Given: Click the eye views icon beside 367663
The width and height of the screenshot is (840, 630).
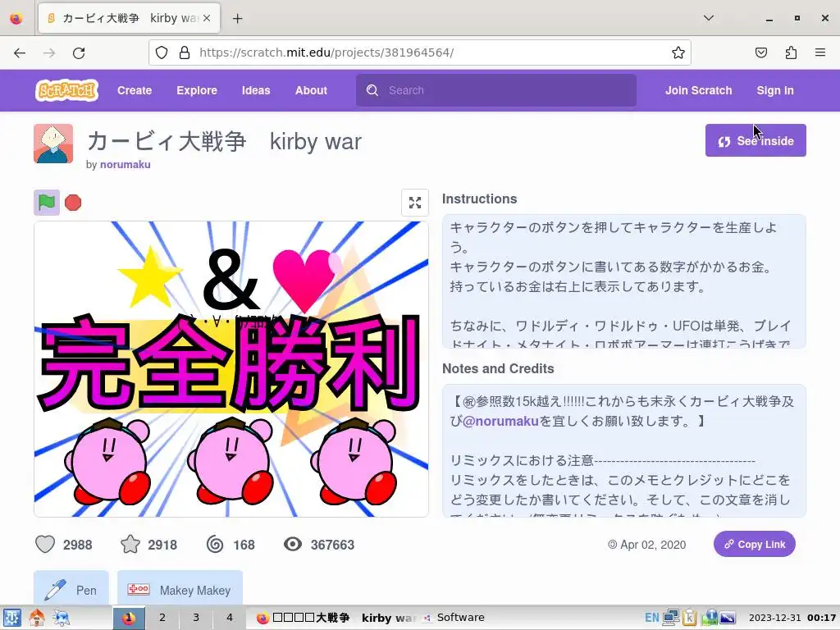Looking at the screenshot, I should pyautogui.click(x=293, y=545).
